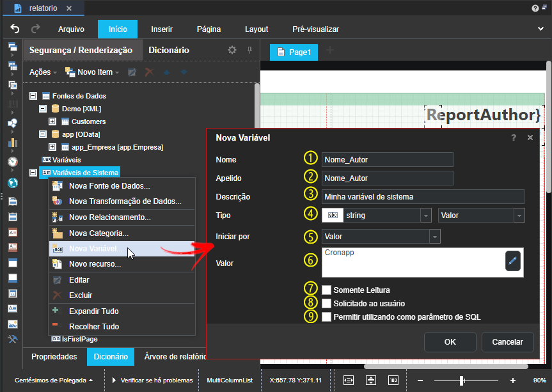Select the bar chart icon in sidebar
This screenshot has height=392, width=552.
[13, 143]
